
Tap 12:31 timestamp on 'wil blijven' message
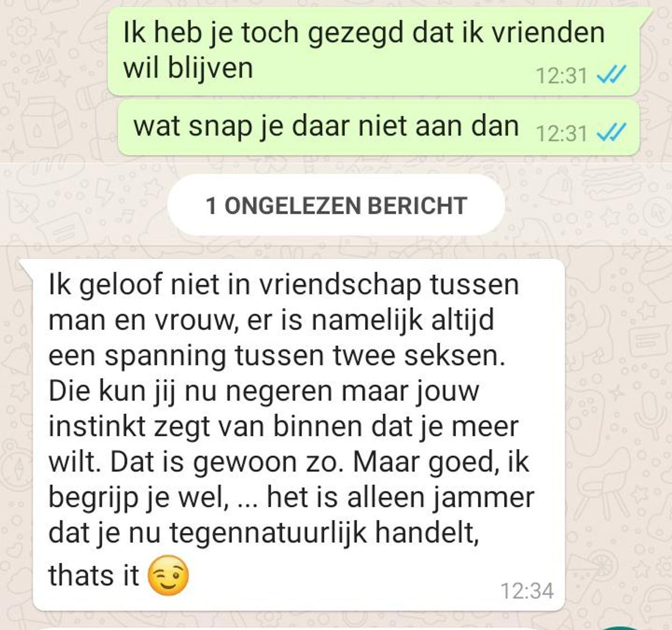click(x=562, y=74)
